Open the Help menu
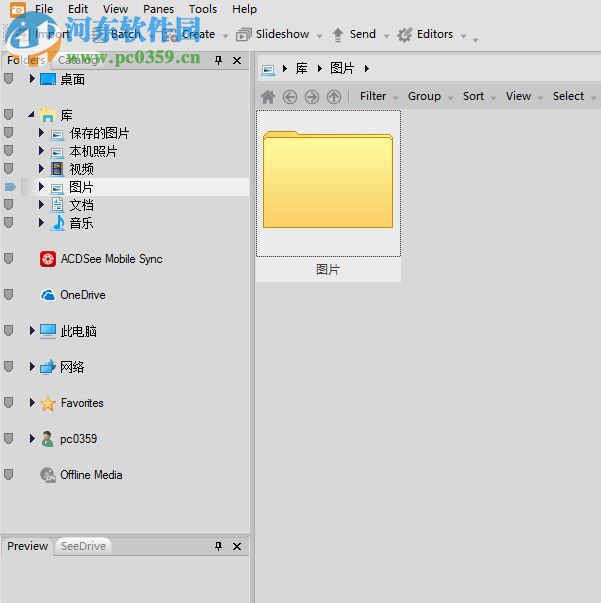601x603 pixels. pyautogui.click(x=244, y=9)
